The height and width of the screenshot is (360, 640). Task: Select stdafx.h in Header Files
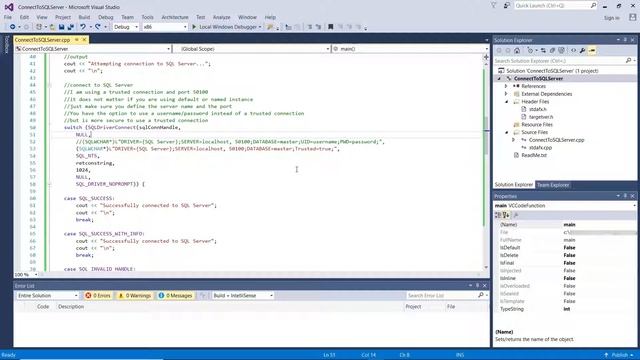click(x=538, y=109)
